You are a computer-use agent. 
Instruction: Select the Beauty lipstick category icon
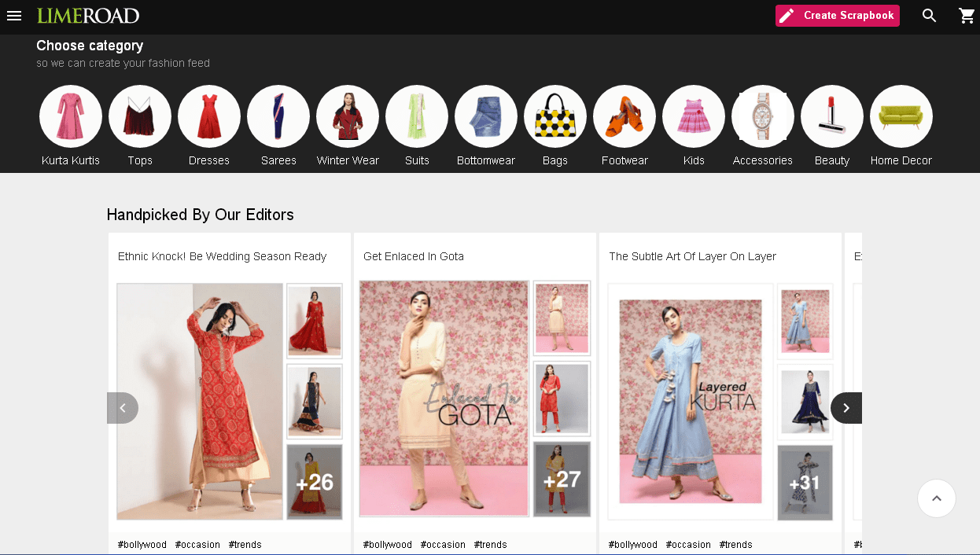click(832, 116)
